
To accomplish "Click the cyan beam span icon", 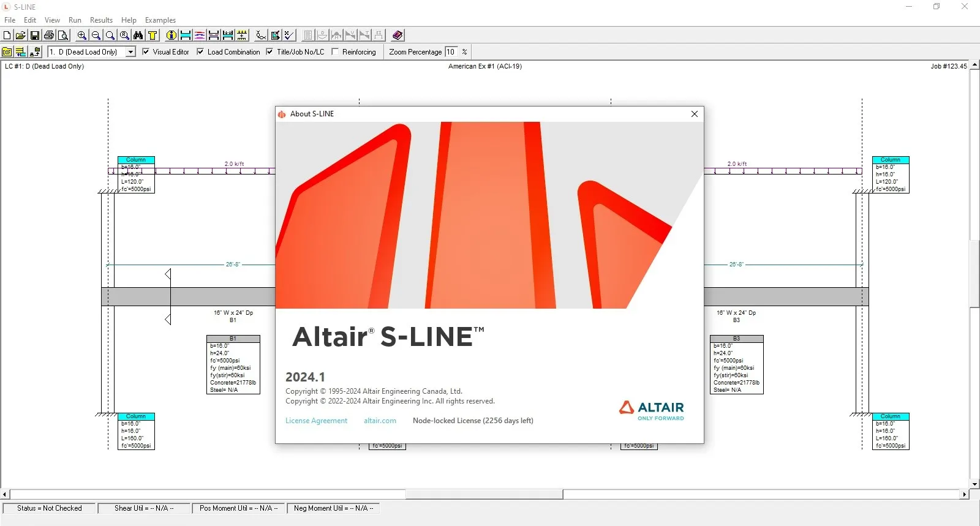I will click(x=185, y=36).
